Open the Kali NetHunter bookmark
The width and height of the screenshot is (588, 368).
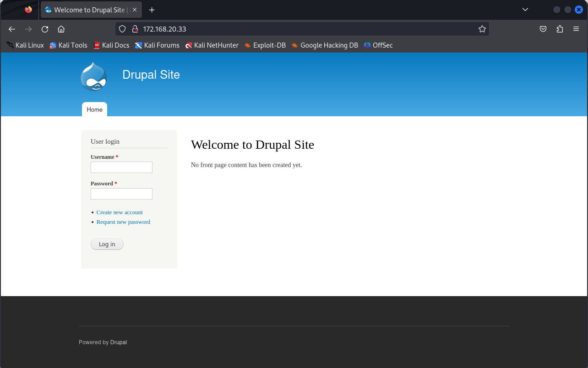pos(212,45)
